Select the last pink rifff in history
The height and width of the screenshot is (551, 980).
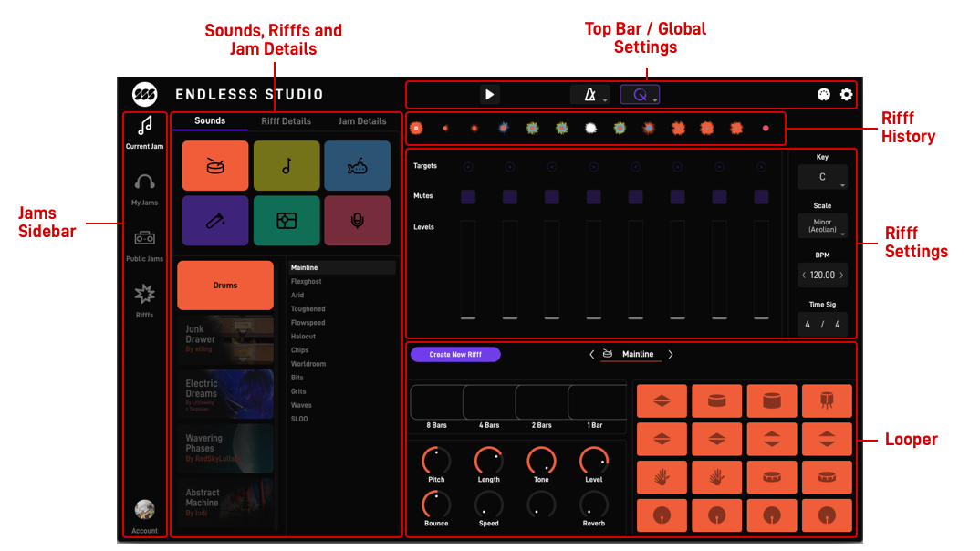[766, 128]
